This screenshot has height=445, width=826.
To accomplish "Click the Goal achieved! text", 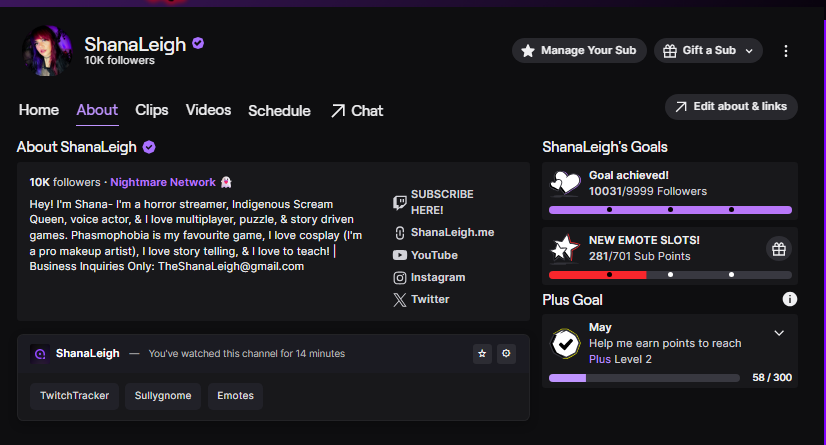I will (x=628, y=175).
